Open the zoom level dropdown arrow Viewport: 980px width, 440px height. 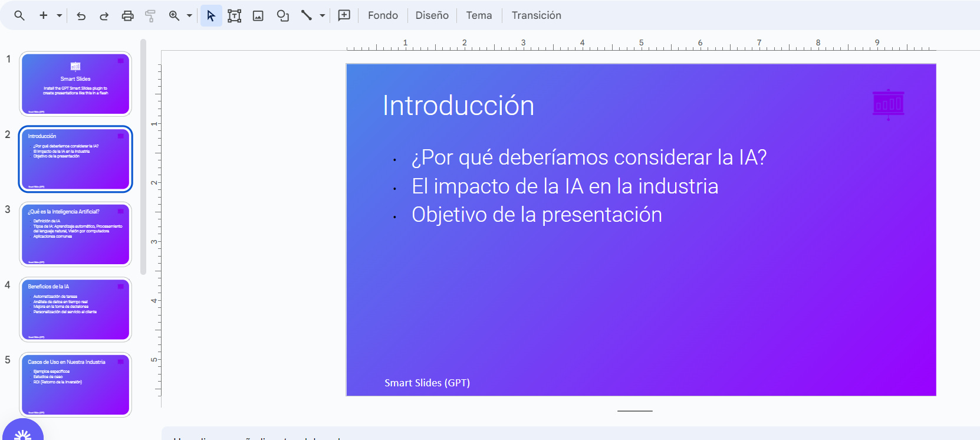click(189, 15)
